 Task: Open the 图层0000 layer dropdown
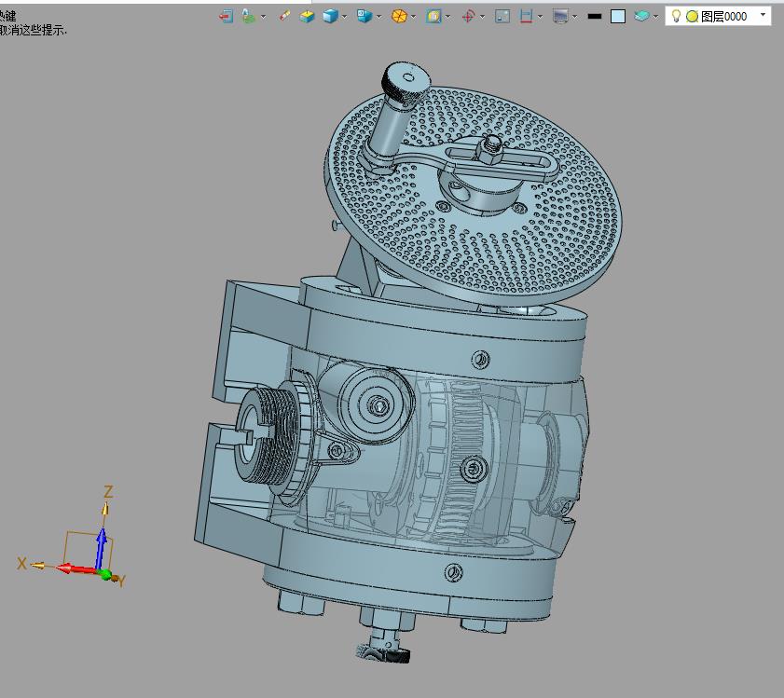763,15
